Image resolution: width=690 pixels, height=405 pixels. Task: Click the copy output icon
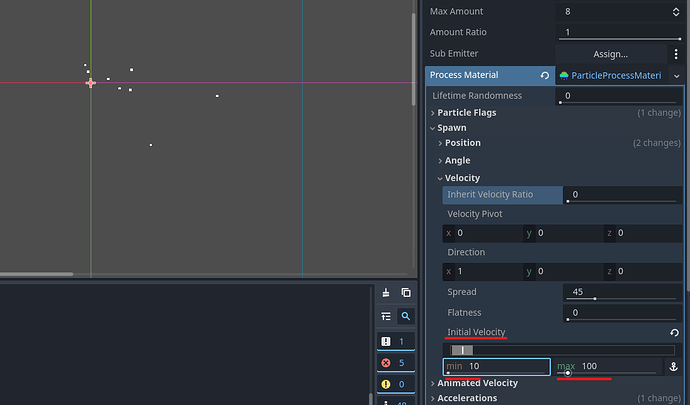405,292
